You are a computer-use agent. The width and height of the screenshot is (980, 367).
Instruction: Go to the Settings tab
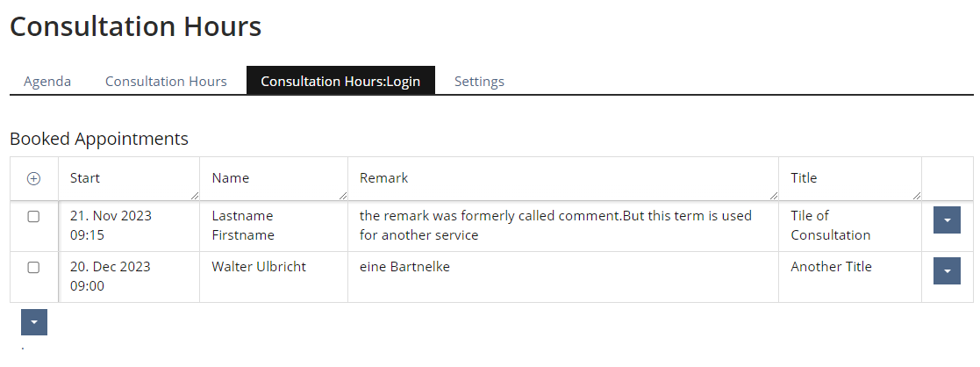point(479,82)
